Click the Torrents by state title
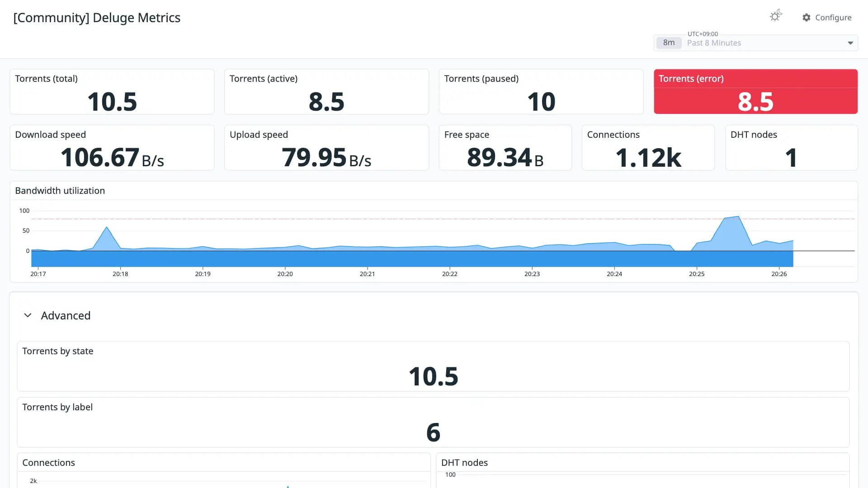The height and width of the screenshot is (488, 868). point(58,351)
